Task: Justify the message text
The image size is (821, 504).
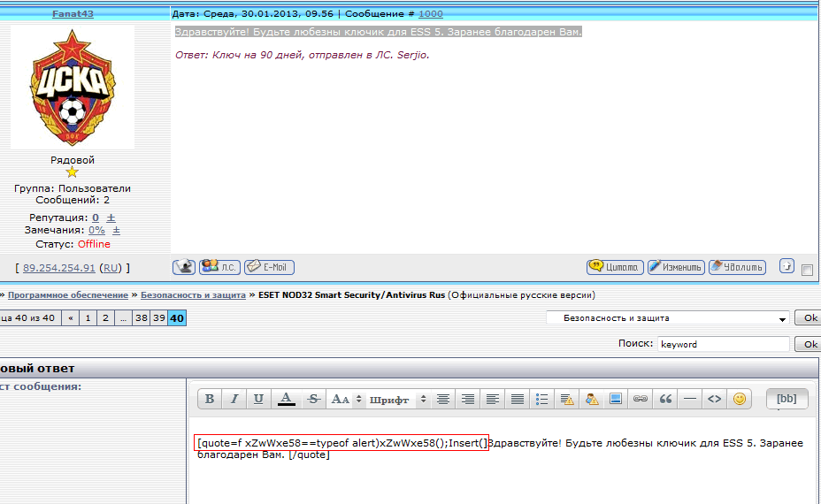Action: pyautogui.click(x=517, y=399)
